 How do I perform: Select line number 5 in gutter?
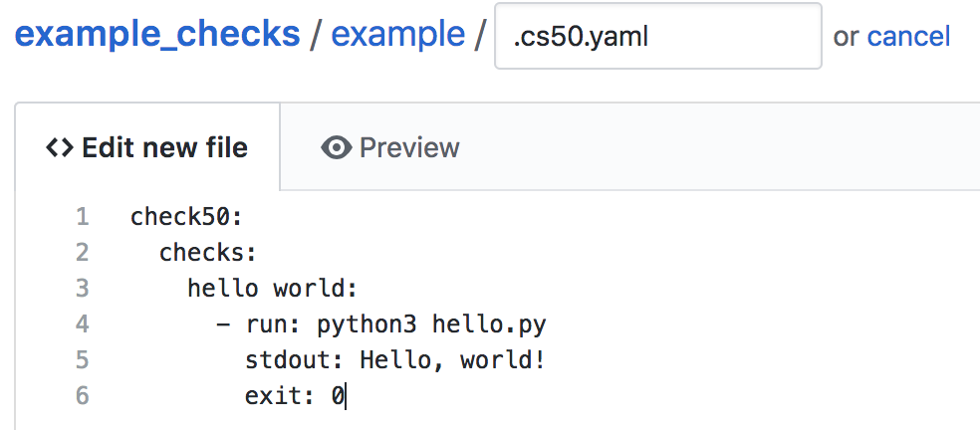click(x=82, y=360)
